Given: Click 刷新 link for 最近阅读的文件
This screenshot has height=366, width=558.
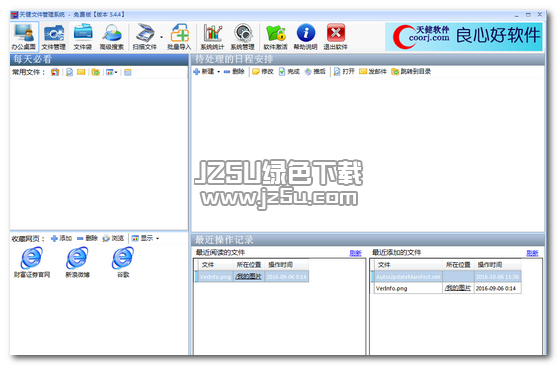Looking at the screenshot, I should point(356,253).
